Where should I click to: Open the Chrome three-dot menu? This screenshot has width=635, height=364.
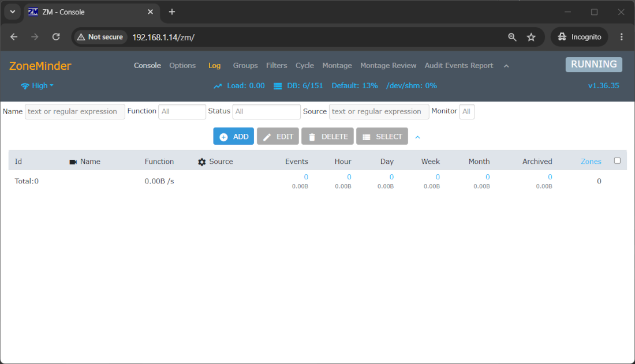point(622,37)
